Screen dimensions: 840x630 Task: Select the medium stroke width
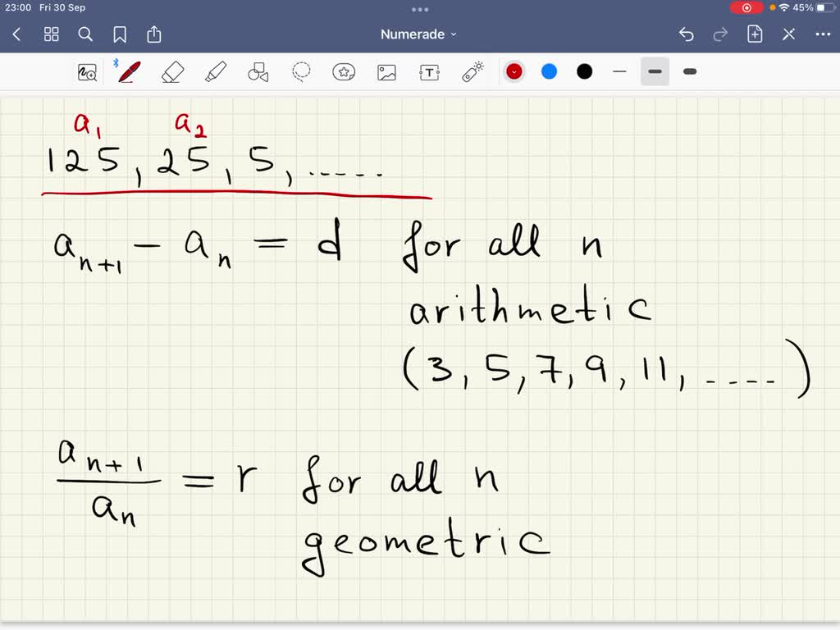click(655, 72)
